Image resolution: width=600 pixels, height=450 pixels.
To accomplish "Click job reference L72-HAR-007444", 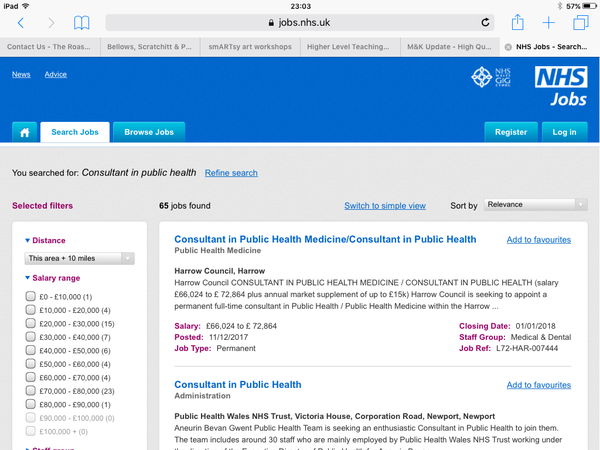I will pyautogui.click(x=527, y=348).
